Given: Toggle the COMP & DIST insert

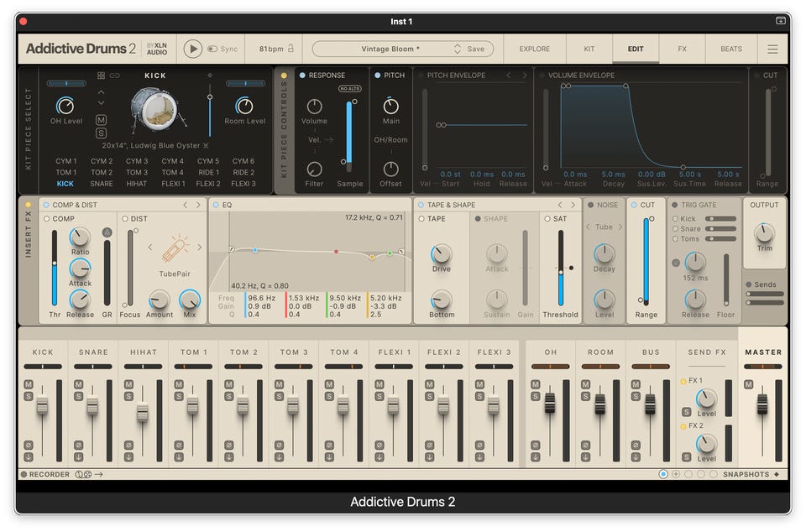Looking at the screenshot, I should (45, 205).
